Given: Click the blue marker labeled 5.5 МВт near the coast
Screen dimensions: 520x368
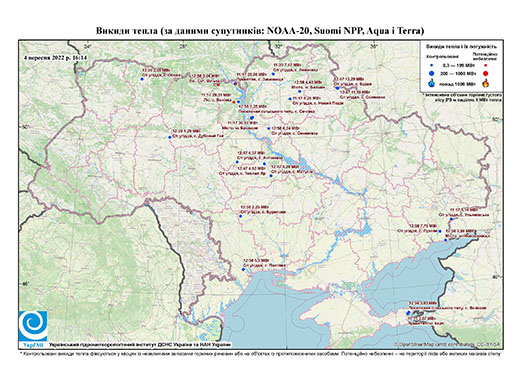Looking at the screenshot, I should click(243, 270).
